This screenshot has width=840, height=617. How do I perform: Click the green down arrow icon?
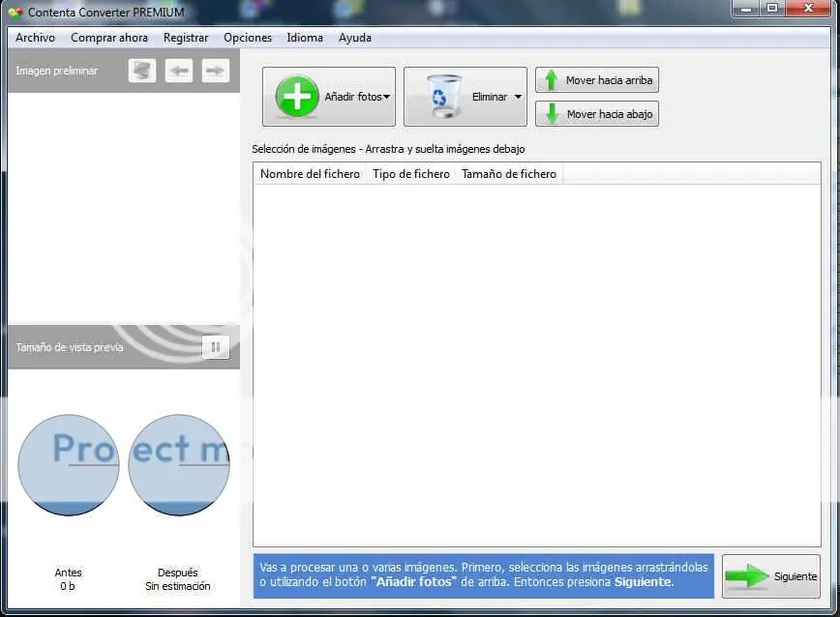tap(552, 114)
